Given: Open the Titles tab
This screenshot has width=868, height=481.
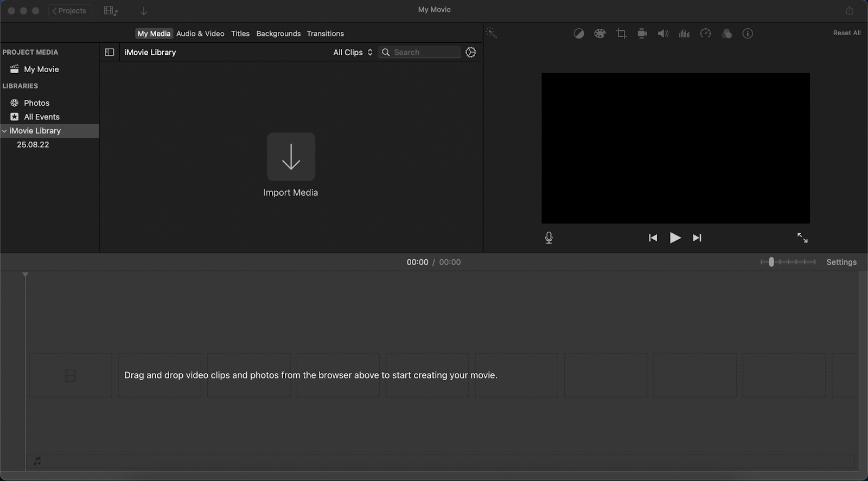Looking at the screenshot, I should (240, 34).
